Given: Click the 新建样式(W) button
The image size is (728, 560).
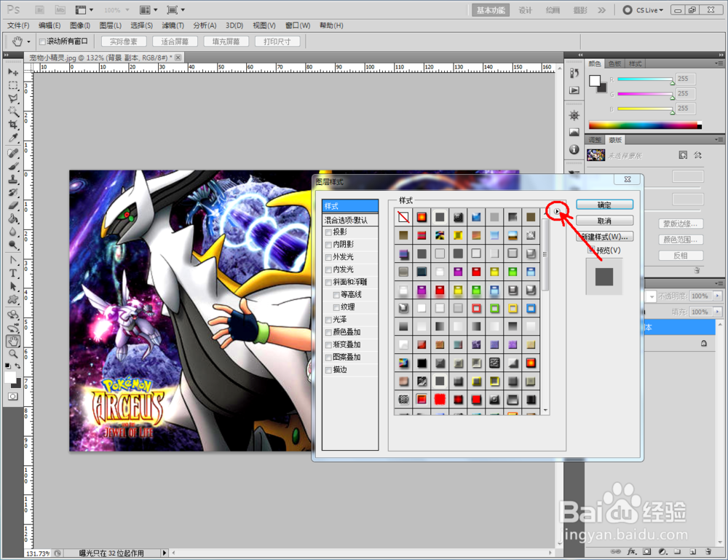Looking at the screenshot, I should pyautogui.click(x=604, y=237).
